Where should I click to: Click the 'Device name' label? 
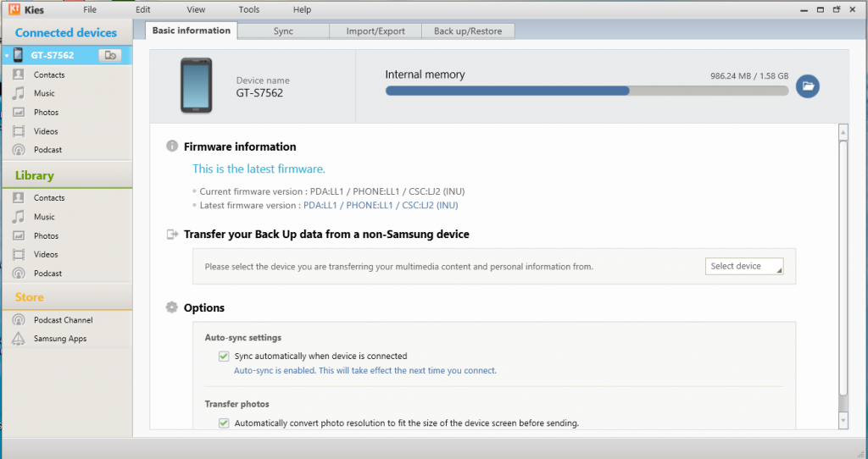(x=263, y=80)
